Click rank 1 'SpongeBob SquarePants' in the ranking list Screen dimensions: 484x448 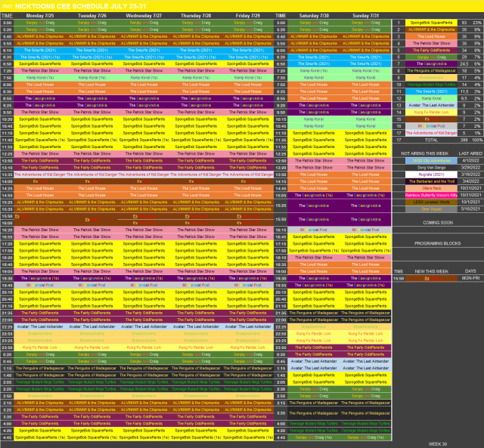click(x=431, y=23)
